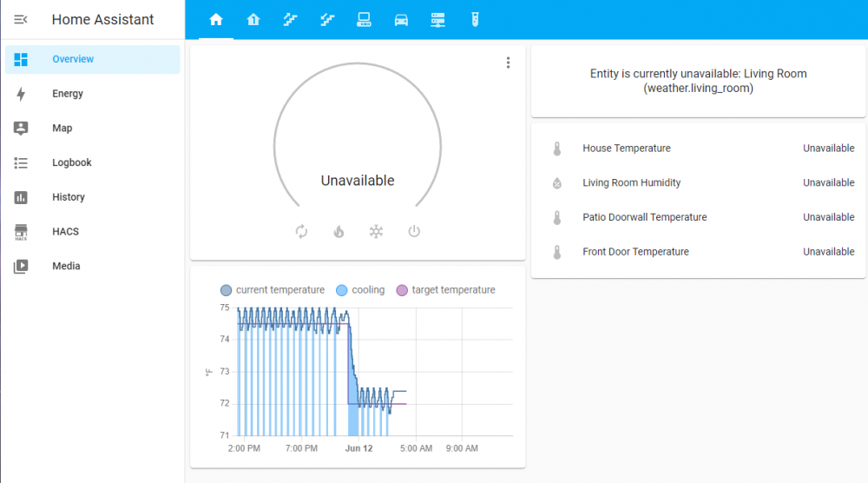This screenshot has height=483, width=868.
Task: Open the Logbook panel
Action: 93,162
